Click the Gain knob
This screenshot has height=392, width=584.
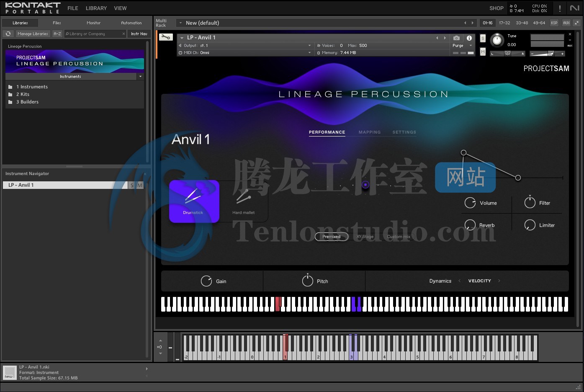[x=206, y=281]
